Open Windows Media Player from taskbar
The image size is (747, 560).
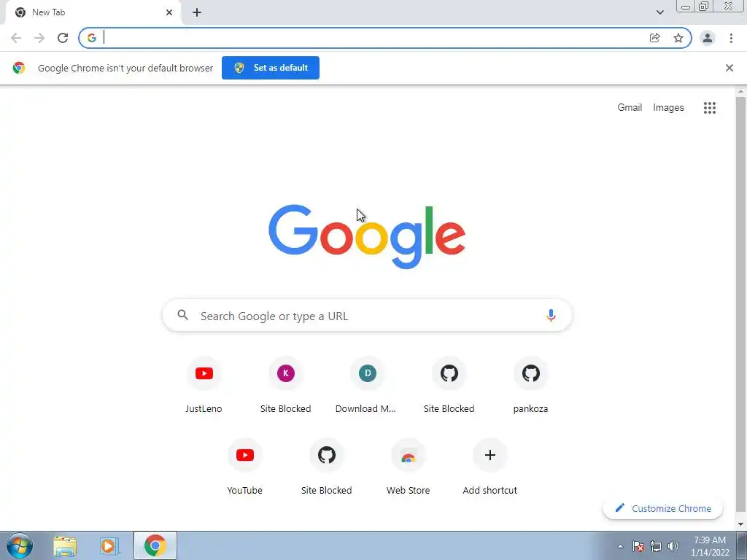(x=109, y=545)
